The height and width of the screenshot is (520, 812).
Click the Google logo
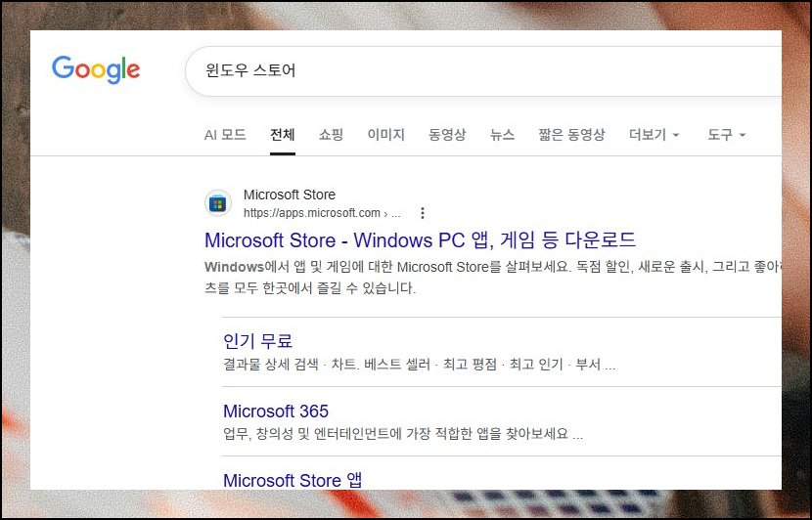[x=96, y=69]
